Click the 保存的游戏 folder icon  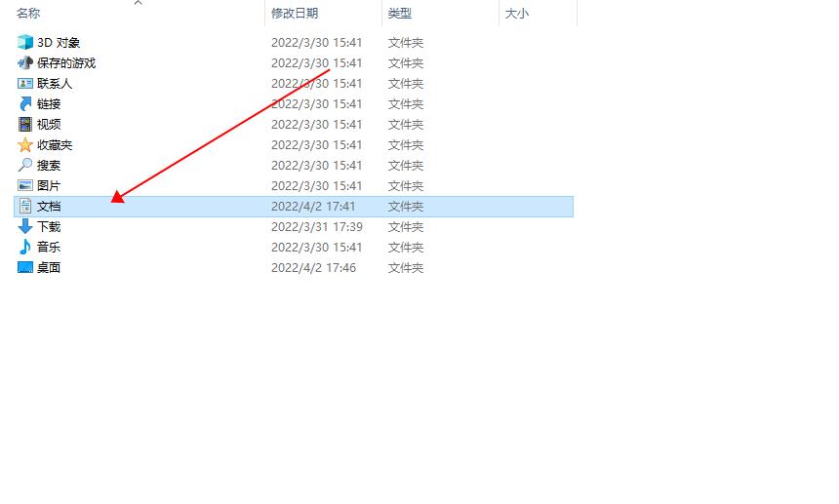[25, 63]
